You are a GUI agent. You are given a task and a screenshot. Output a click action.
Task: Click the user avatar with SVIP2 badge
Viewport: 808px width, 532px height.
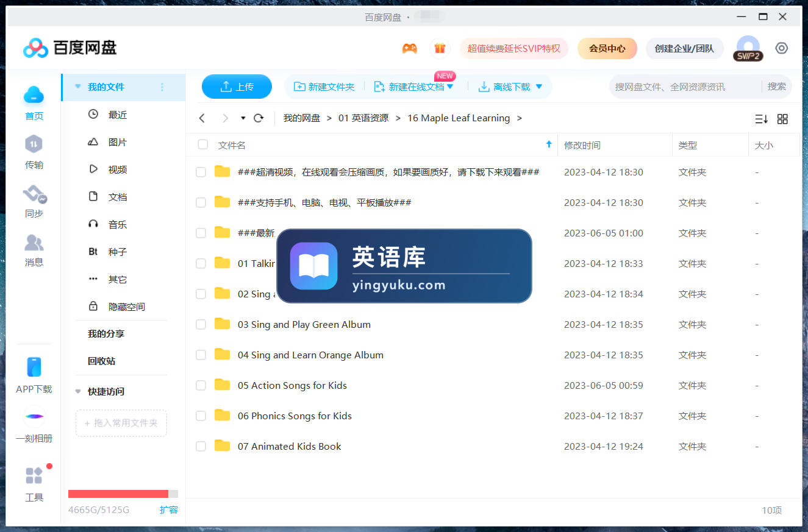748,48
